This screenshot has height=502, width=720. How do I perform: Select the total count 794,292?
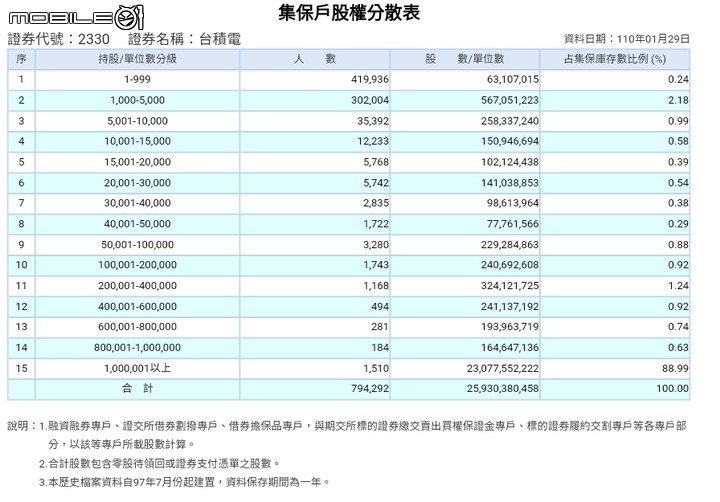[x=370, y=389]
